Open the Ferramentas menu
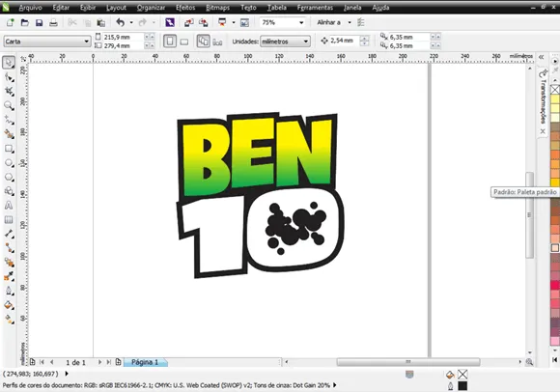560x392 pixels. click(x=315, y=8)
